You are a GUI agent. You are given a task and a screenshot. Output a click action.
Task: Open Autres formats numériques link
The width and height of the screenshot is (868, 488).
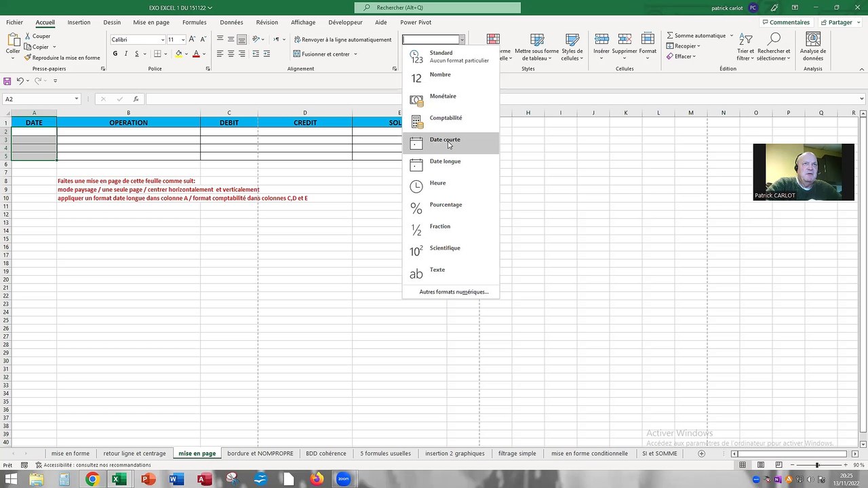pos(454,292)
